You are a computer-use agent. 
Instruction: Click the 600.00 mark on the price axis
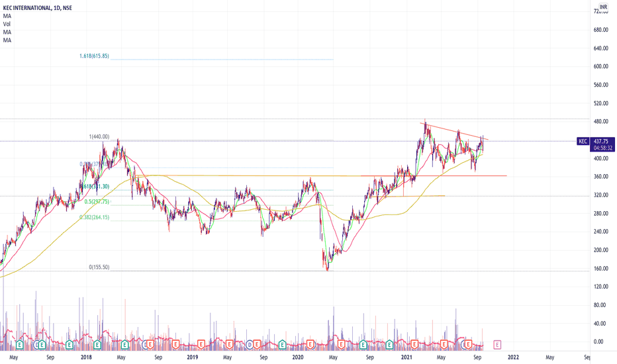click(601, 66)
